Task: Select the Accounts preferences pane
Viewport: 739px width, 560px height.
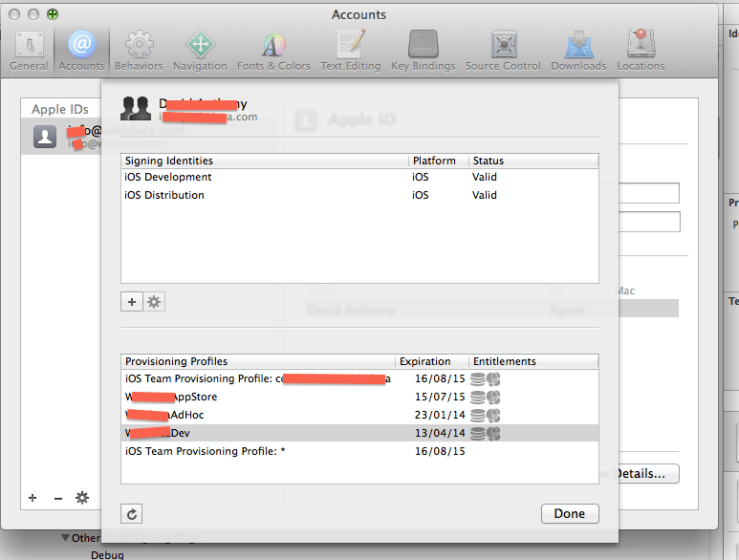Action: tap(81, 51)
